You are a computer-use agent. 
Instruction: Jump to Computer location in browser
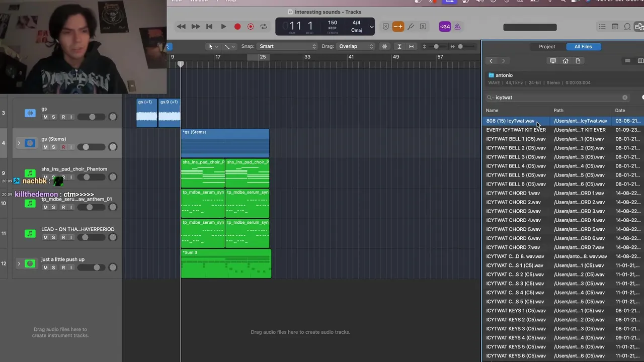[x=553, y=61]
